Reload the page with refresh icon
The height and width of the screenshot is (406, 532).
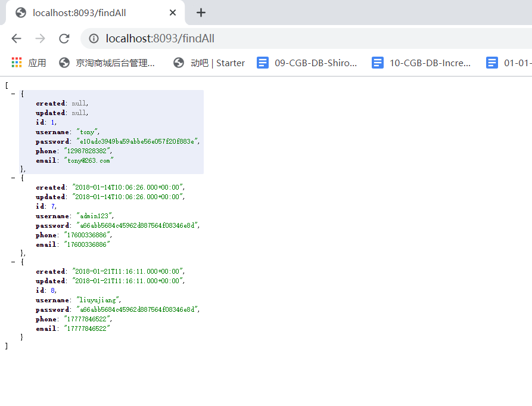tap(64, 38)
